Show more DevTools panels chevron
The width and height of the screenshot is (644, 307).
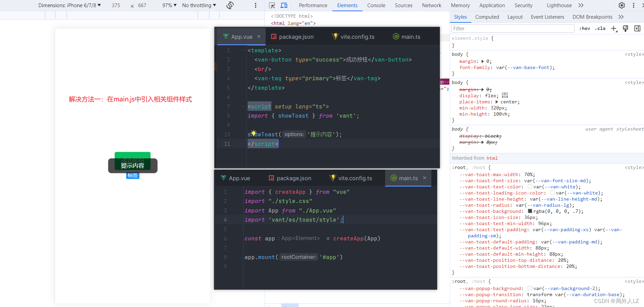click(581, 5)
